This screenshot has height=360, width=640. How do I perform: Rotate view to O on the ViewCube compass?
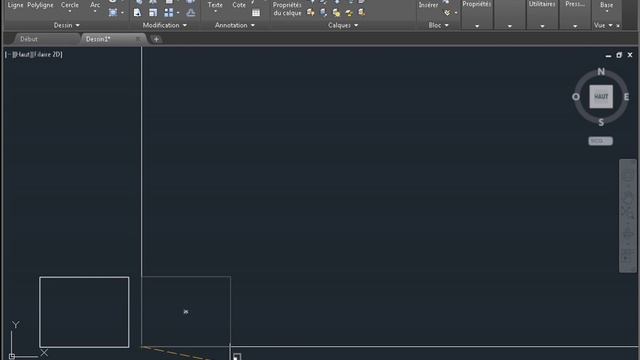(576, 97)
